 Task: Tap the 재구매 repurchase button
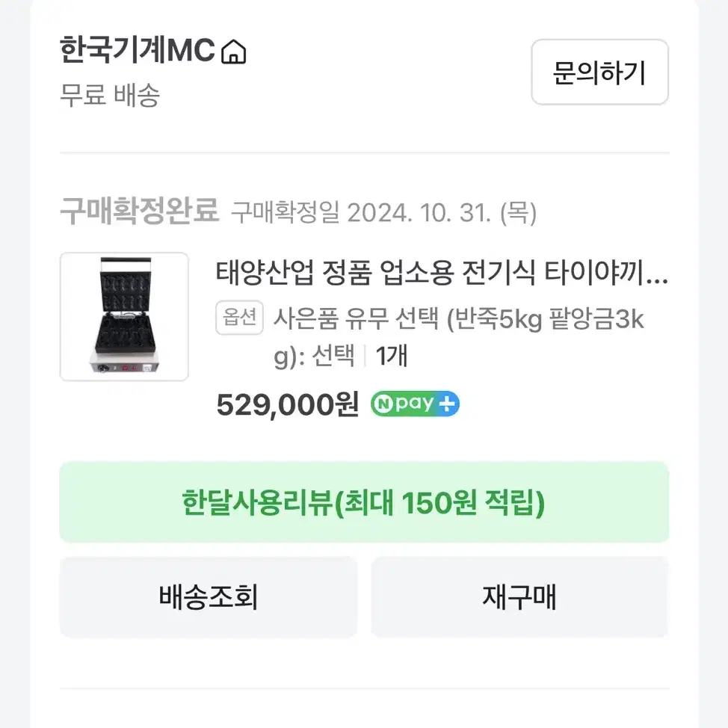(519, 597)
